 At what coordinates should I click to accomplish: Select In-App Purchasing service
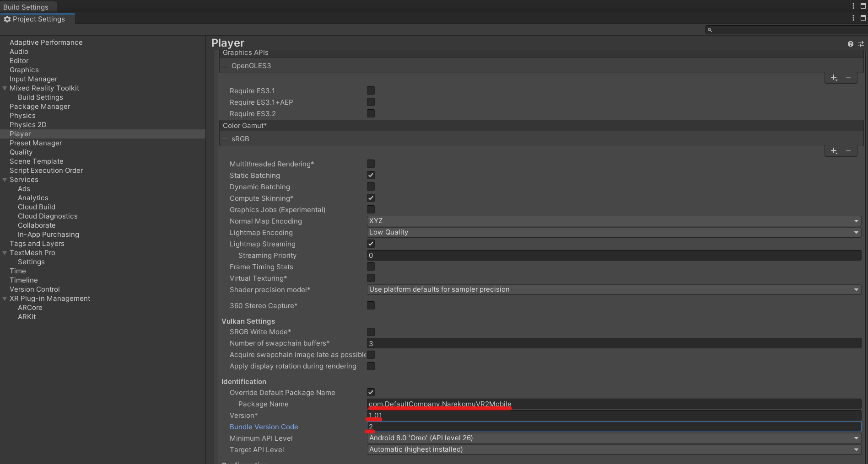pos(49,235)
